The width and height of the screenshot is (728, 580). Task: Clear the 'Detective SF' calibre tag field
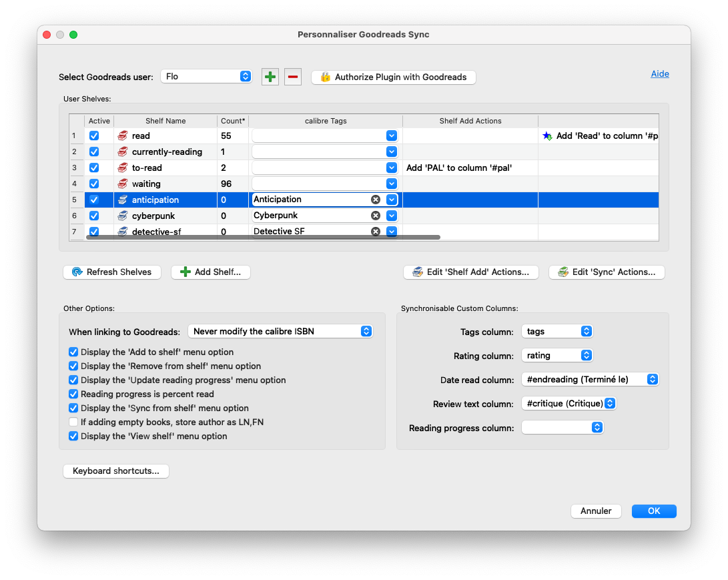tap(376, 231)
